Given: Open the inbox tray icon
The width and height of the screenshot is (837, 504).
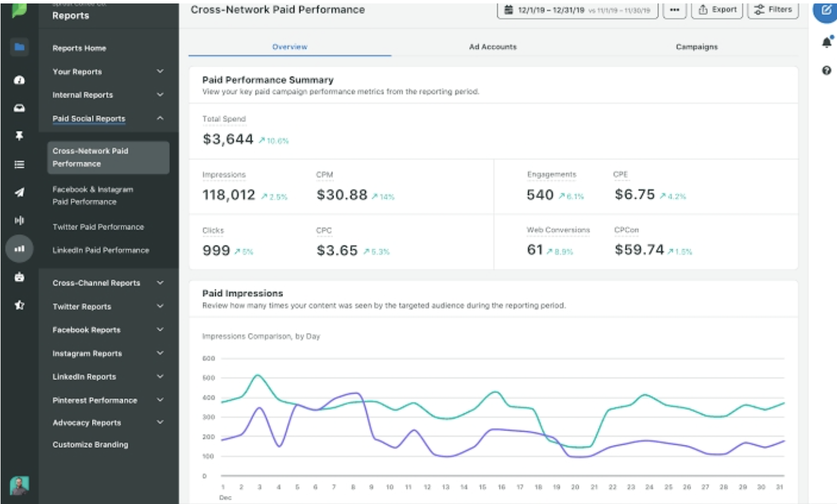Looking at the screenshot, I should click(x=20, y=108).
